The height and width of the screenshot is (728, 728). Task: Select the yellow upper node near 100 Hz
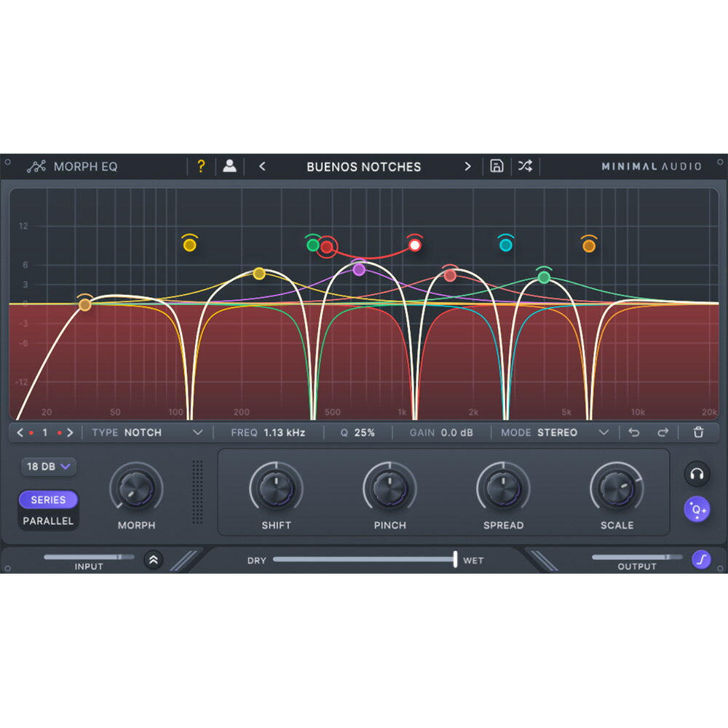tap(189, 245)
